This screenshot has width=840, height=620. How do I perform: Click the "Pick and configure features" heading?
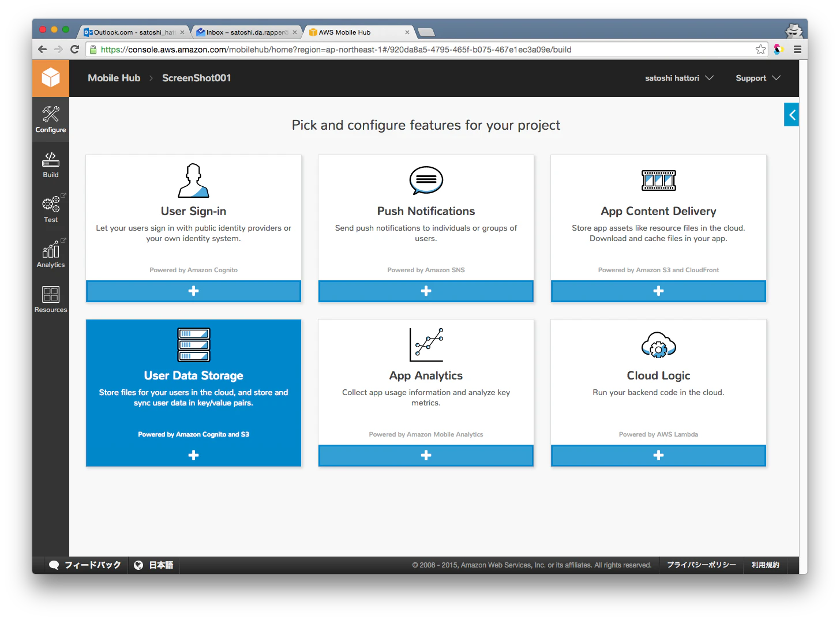[x=426, y=125]
